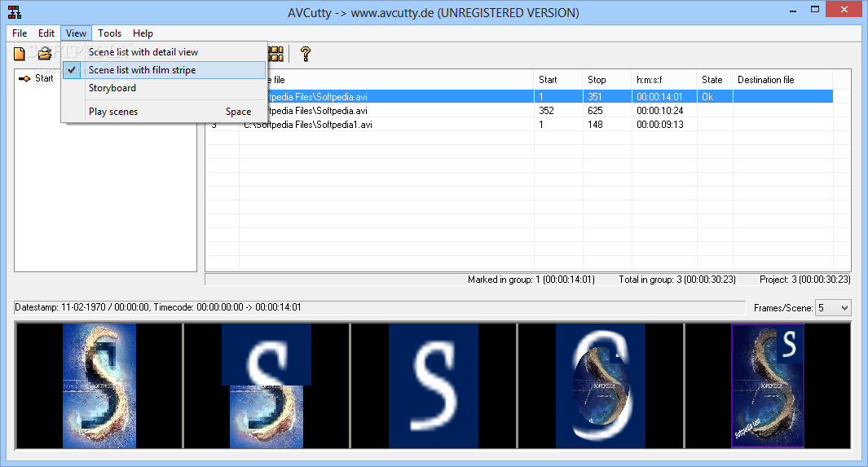Select the first film stripe frame thumbnail
The width and height of the screenshot is (868, 467).
click(x=99, y=385)
